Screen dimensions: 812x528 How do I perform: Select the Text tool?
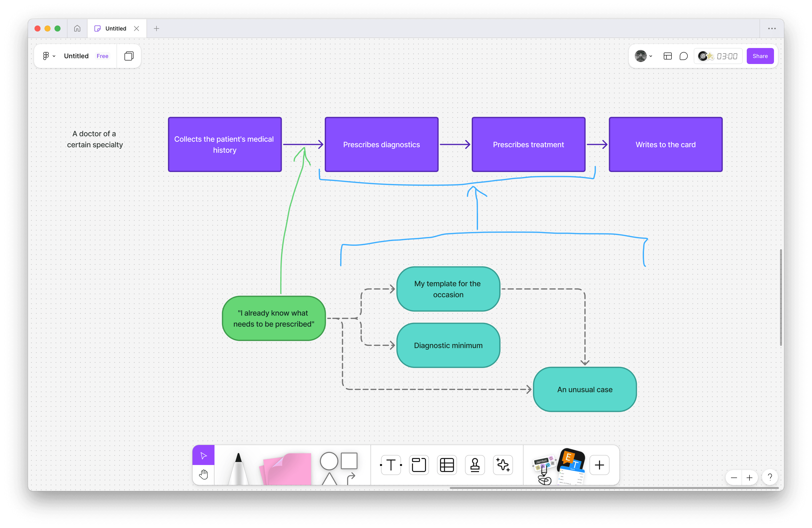coord(390,465)
